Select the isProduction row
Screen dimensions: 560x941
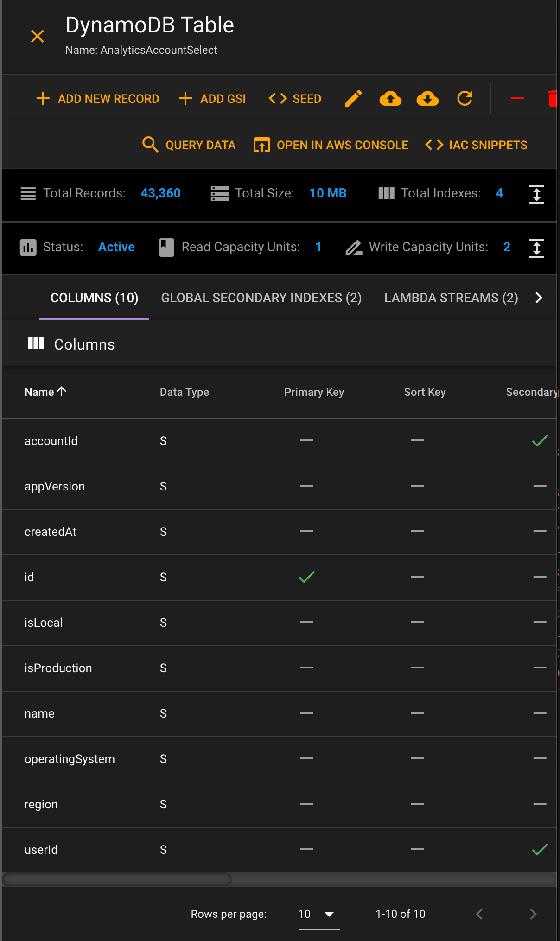pyautogui.click(x=279, y=668)
